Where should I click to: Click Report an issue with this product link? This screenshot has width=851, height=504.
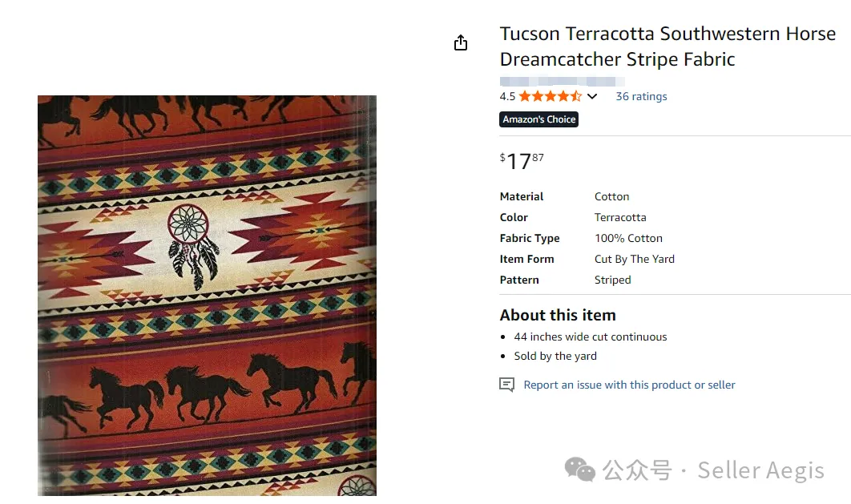629,385
